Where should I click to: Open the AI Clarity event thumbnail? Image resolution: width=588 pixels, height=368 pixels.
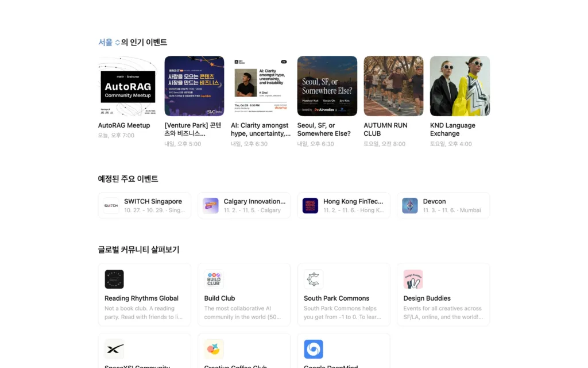click(261, 86)
